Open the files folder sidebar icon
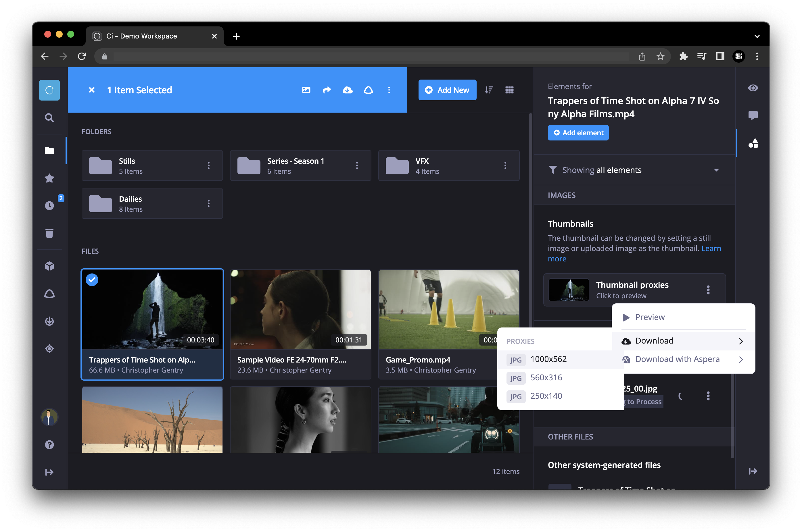This screenshot has width=802, height=532. coord(49,150)
